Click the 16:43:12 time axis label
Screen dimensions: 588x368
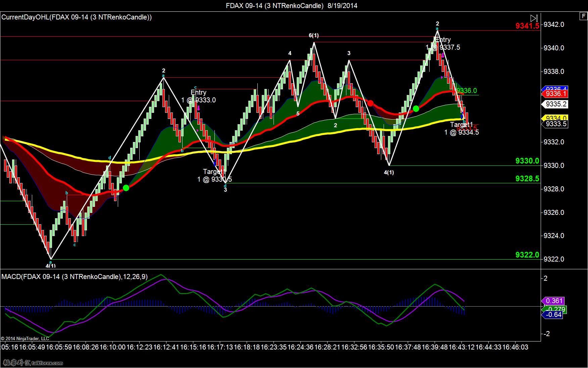(x=461, y=347)
